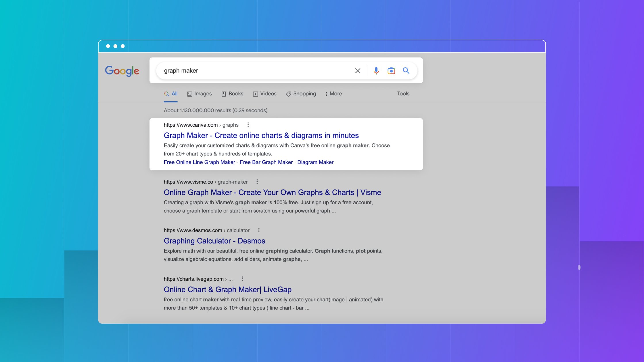Screen dimensions: 644x362
Task: Click the first window control dot
Action: pyautogui.click(x=108, y=46)
